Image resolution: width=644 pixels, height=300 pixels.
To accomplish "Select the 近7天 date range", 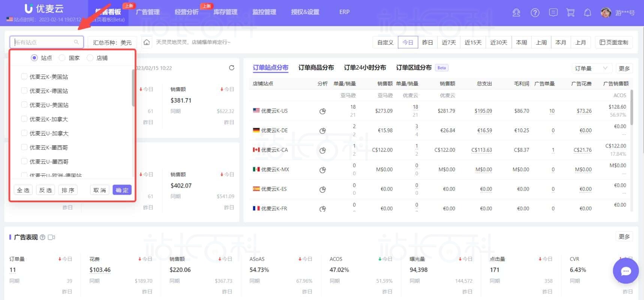I will (449, 42).
